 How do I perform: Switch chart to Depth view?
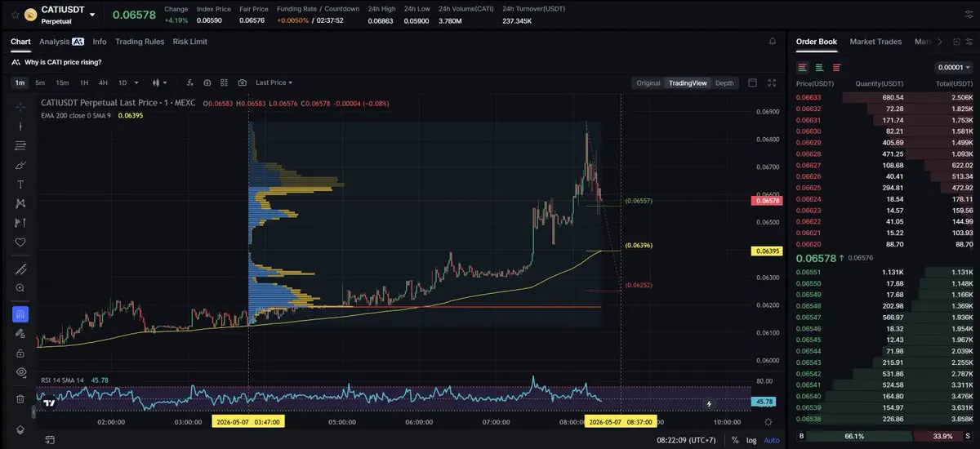pos(724,82)
